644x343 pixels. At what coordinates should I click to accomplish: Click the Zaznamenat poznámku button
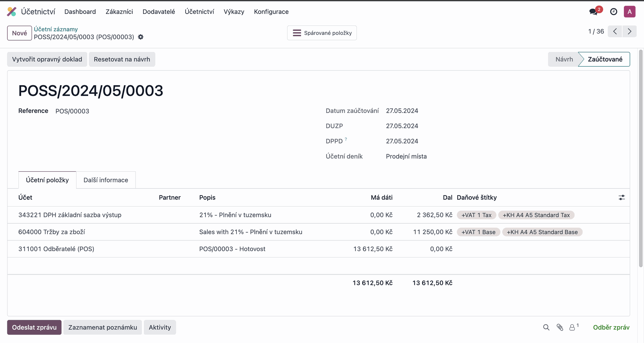(x=103, y=327)
